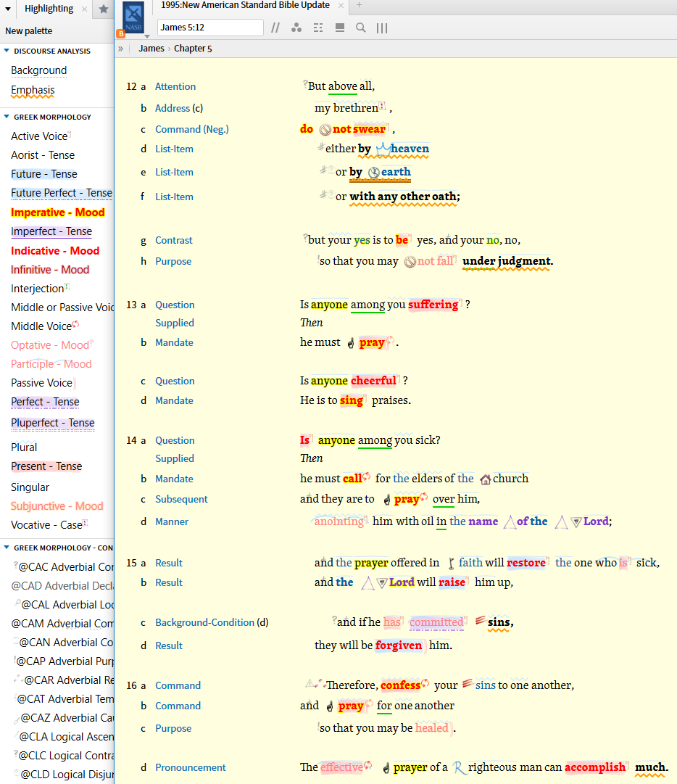
Task: Click the star favorites icon in panel header
Action: 104,9
